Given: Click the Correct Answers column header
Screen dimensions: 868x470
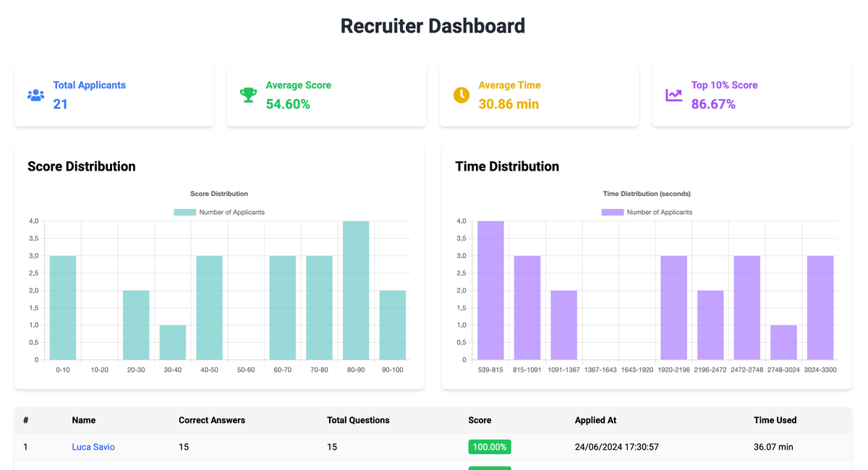Looking at the screenshot, I should point(212,420).
